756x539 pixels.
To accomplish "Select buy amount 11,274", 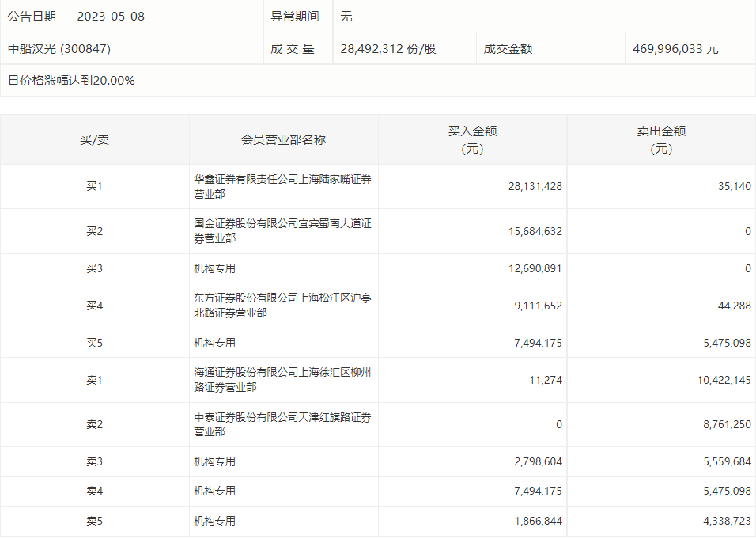I will [546, 380].
